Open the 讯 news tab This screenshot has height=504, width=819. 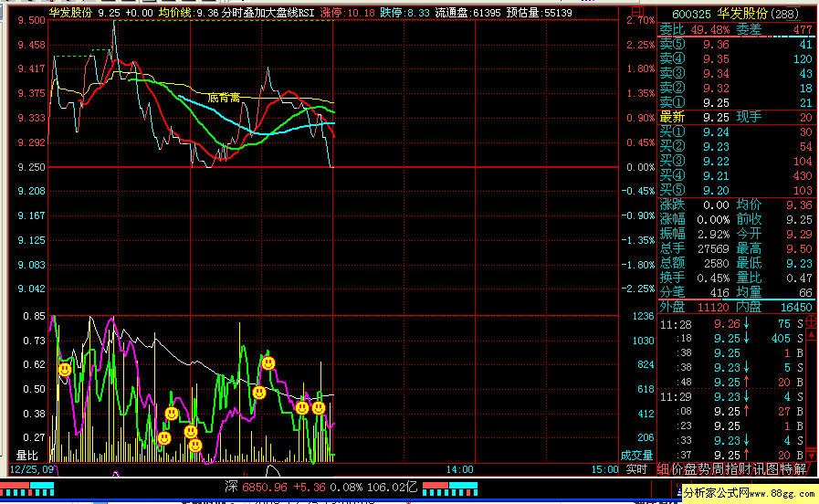point(759,469)
